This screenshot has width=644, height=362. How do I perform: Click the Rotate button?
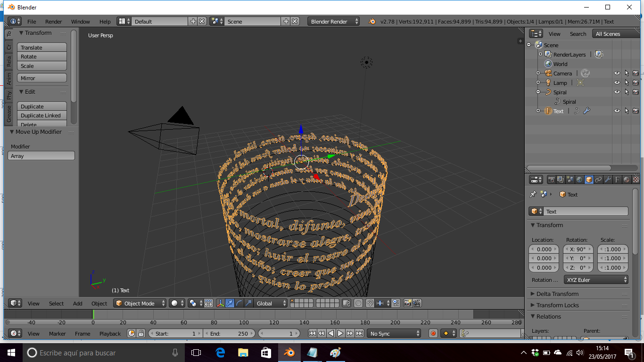42,57
